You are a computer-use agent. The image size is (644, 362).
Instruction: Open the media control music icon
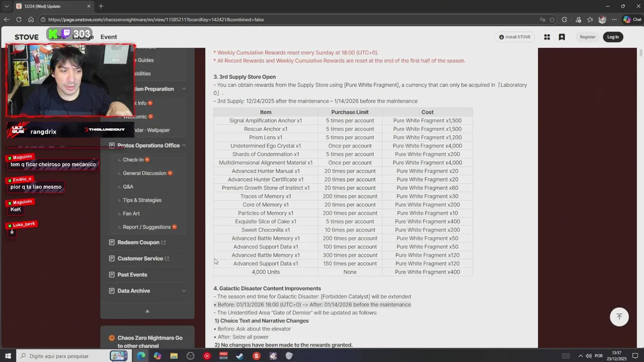pyautogui.click(x=578, y=20)
